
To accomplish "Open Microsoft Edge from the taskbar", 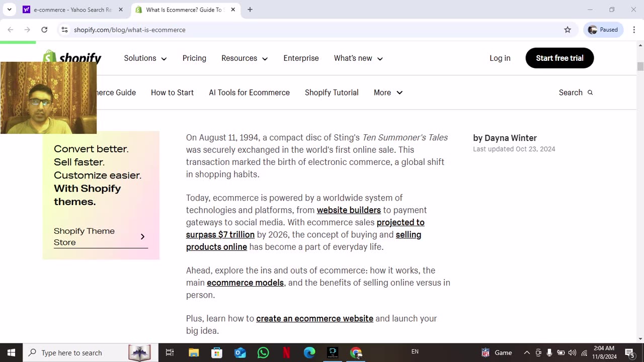I will tap(309, 352).
